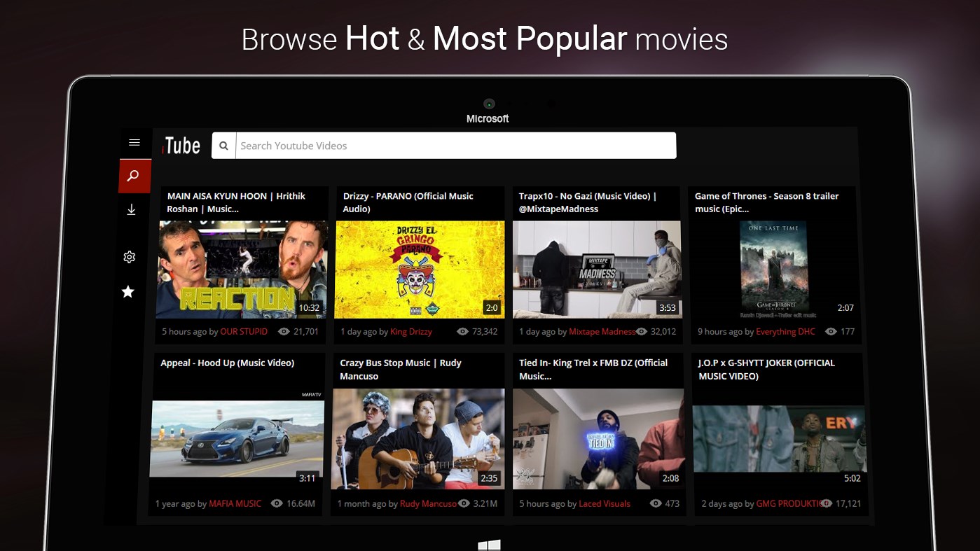Click the eye icon beside 177 views
980x551 pixels.
[x=831, y=332]
